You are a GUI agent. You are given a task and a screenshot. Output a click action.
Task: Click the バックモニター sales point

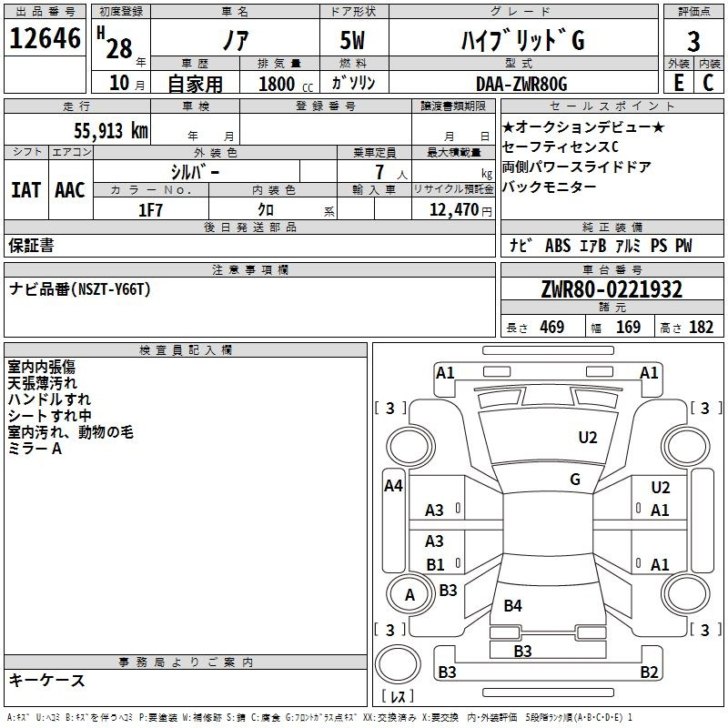(550, 187)
